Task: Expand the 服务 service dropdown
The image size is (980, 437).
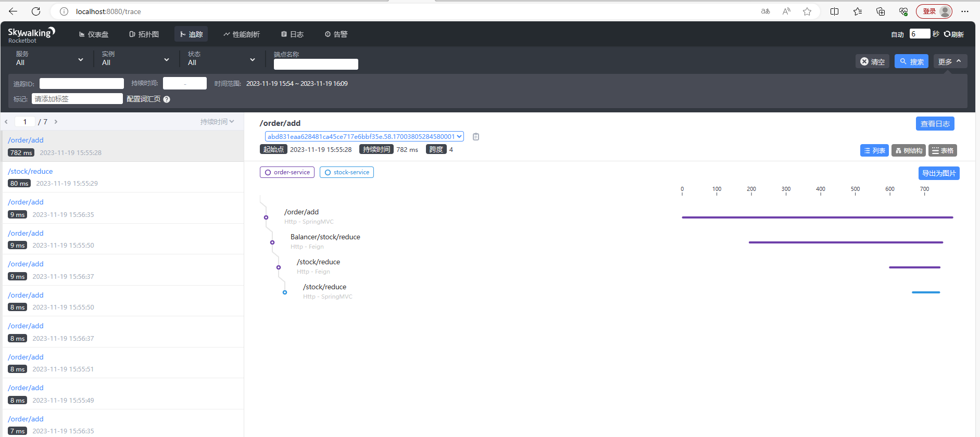Action: [50, 58]
